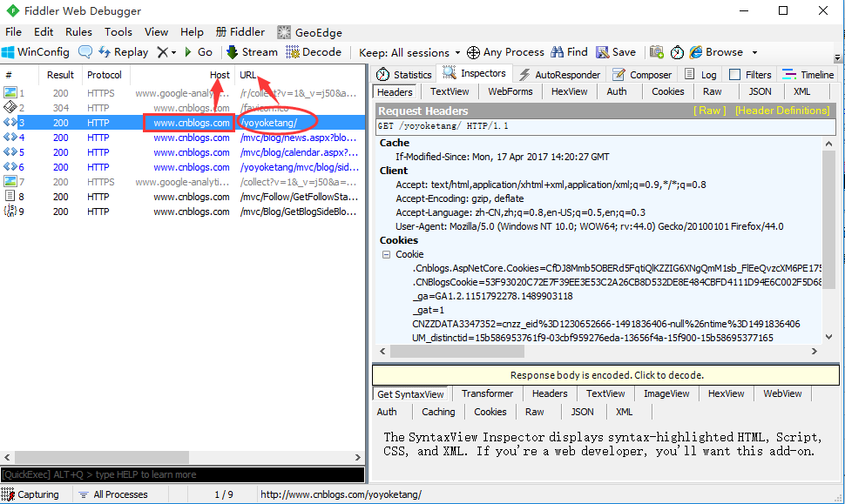Click the Stream mode icon
This screenshot has width=845, height=504.
[233, 52]
